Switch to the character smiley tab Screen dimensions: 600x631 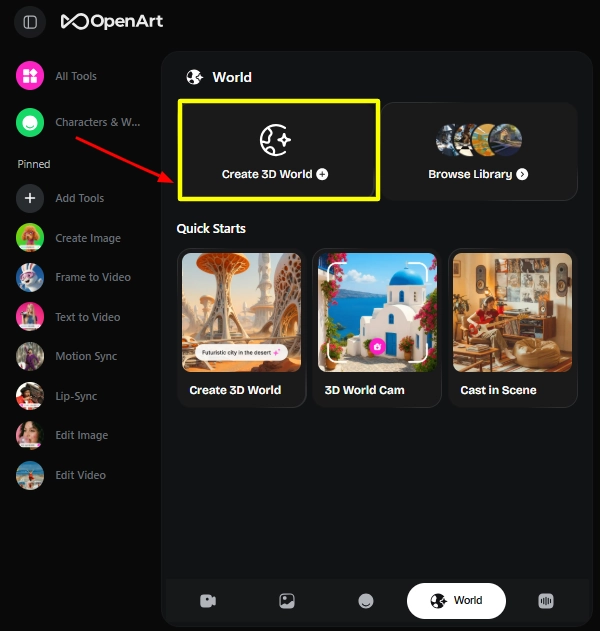click(x=366, y=601)
